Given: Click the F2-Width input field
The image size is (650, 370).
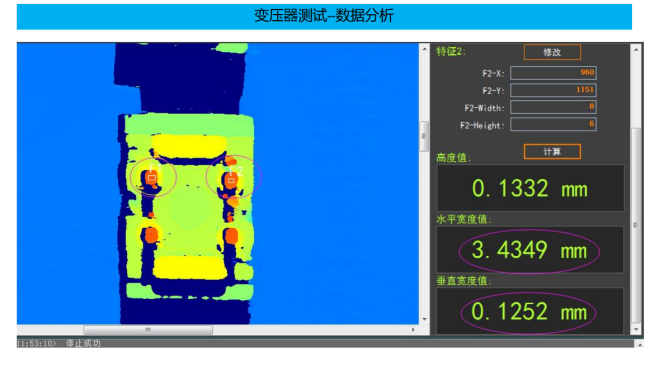Looking at the screenshot, I should pos(553,107).
